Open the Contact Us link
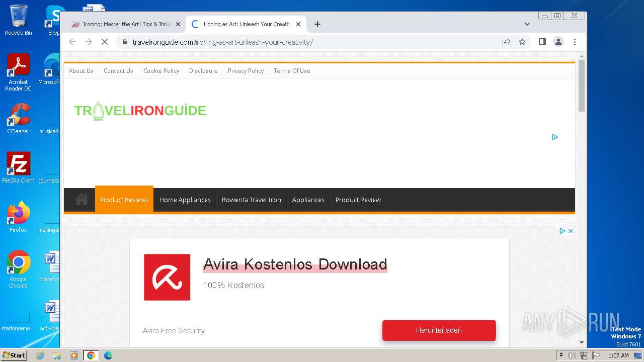The image size is (644, 362). point(118,71)
